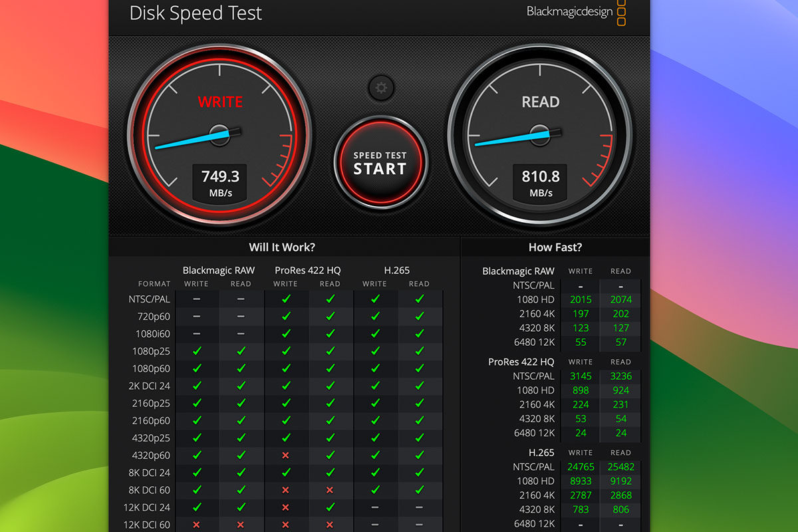This screenshot has height=532, width=798.
Task: Click the 8K DCI 24 format row label
Action: [150, 472]
